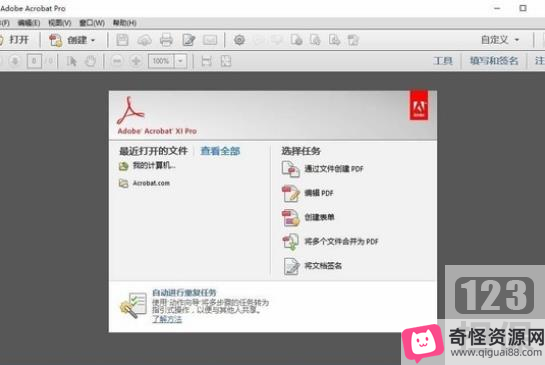Open the 视图(V) menu
This screenshot has height=365, width=545.
click(x=60, y=23)
